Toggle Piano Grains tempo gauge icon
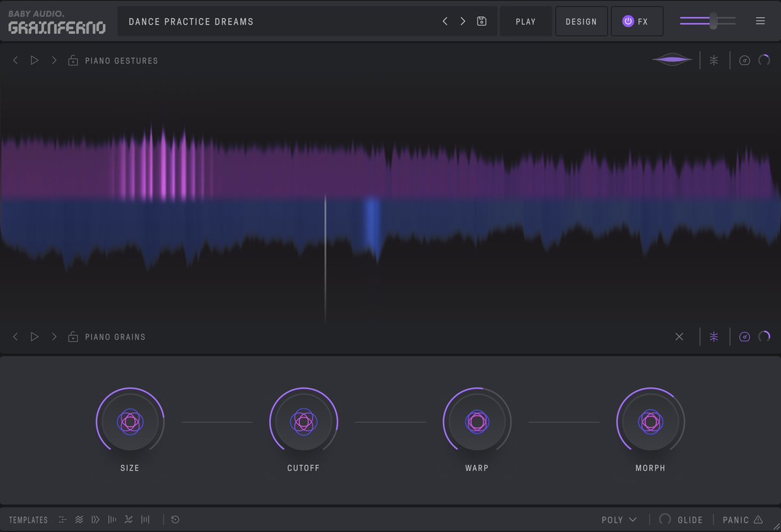This screenshot has width=781, height=532. pos(745,337)
